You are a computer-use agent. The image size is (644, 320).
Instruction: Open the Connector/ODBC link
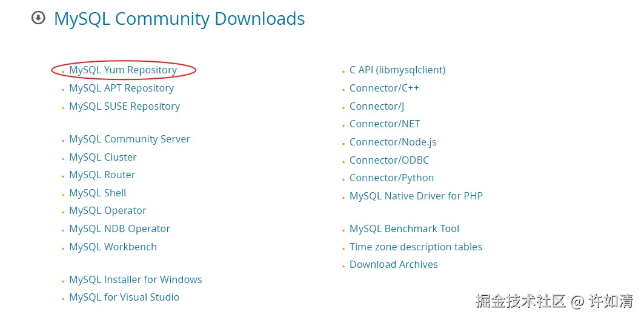[390, 160]
